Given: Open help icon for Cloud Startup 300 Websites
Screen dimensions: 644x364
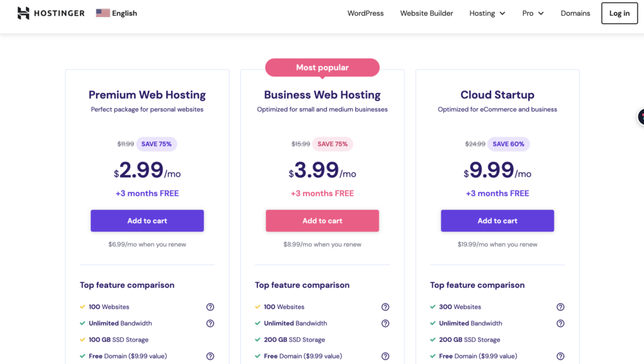Looking at the screenshot, I should click(560, 307).
